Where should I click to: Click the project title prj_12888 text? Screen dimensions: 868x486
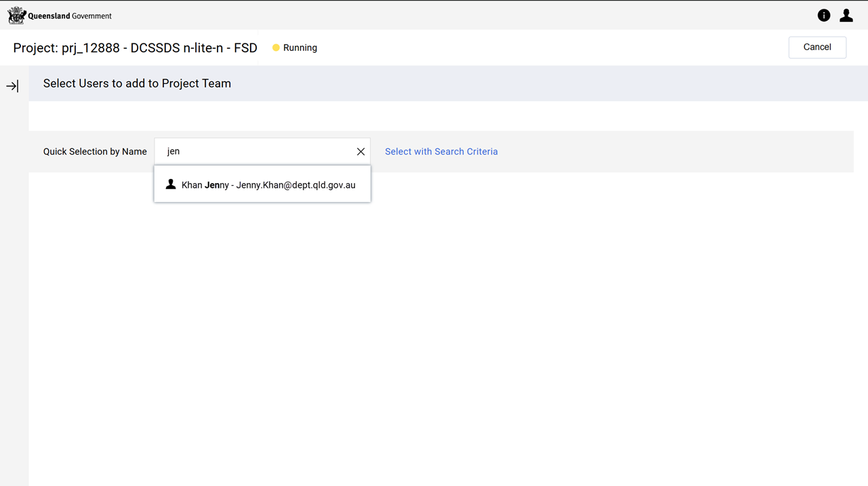[x=135, y=48]
